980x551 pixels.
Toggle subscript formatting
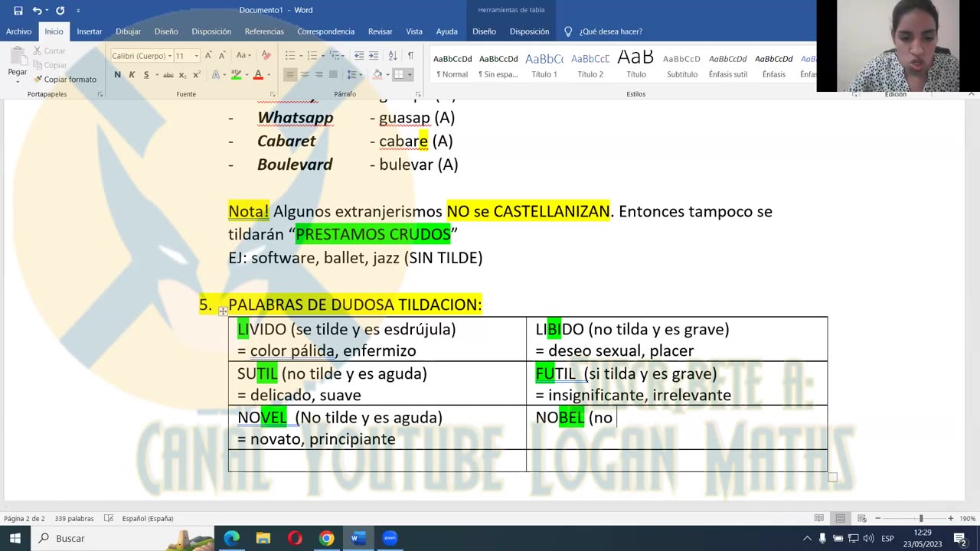[184, 74]
